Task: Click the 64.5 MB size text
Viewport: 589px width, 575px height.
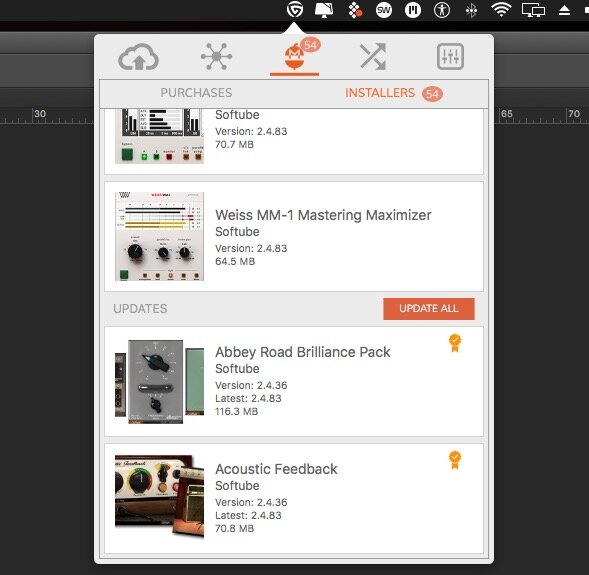Action: pos(235,261)
